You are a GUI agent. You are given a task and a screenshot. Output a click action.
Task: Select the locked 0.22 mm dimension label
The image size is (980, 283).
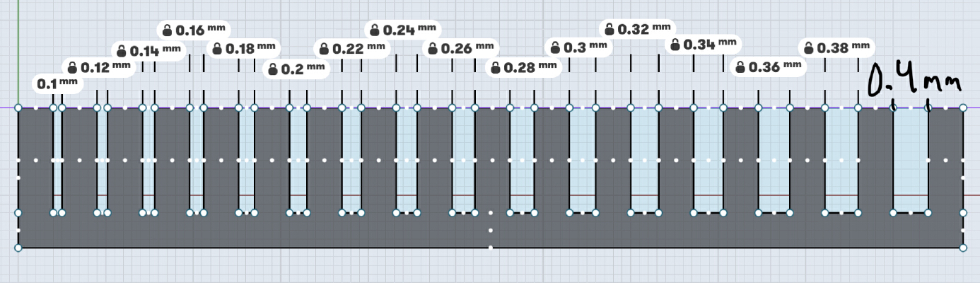[x=352, y=48]
